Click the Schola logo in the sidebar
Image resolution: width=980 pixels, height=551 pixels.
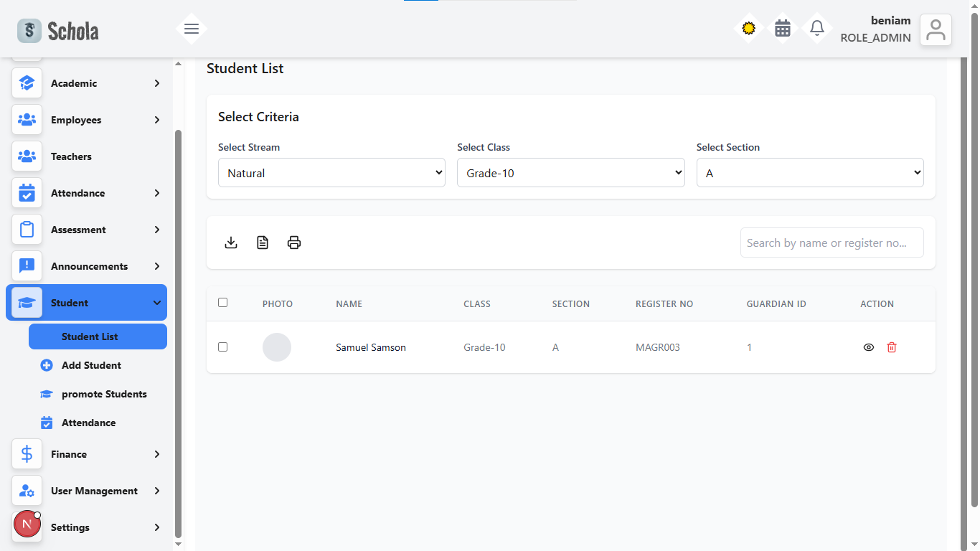pyautogui.click(x=57, y=30)
